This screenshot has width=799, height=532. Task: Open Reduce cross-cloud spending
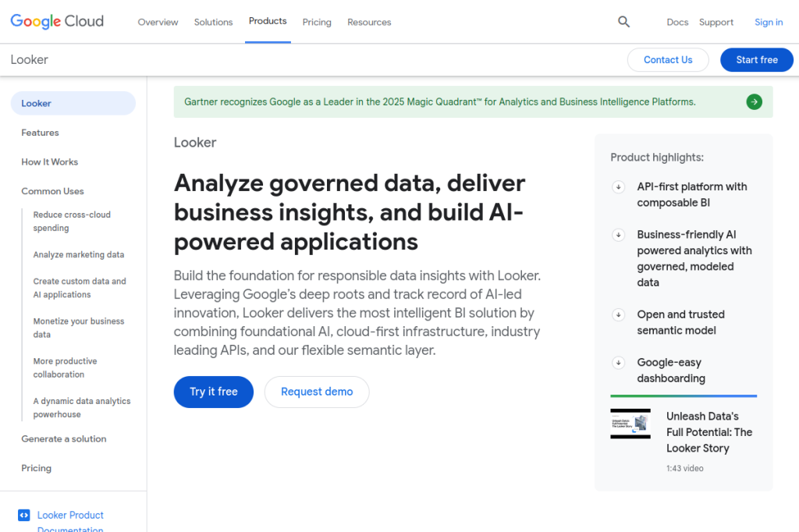pos(72,222)
